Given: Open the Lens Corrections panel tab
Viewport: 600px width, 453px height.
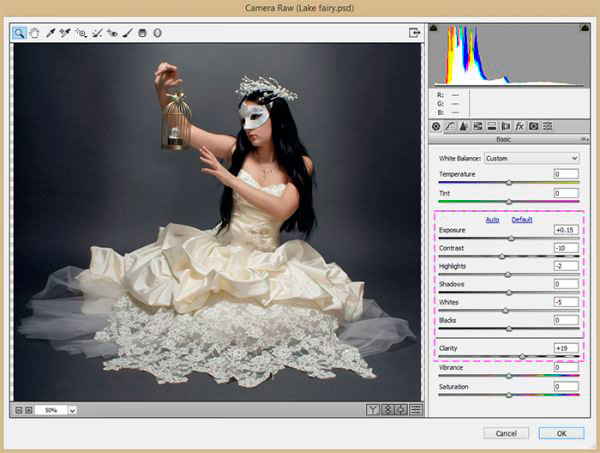Looking at the screenshot, I should tap(505, 126).
